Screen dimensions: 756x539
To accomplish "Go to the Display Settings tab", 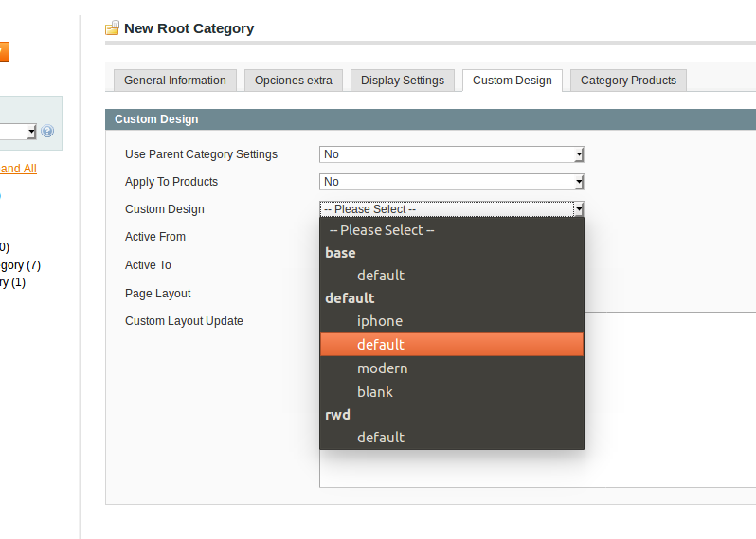I will point(402,81).
